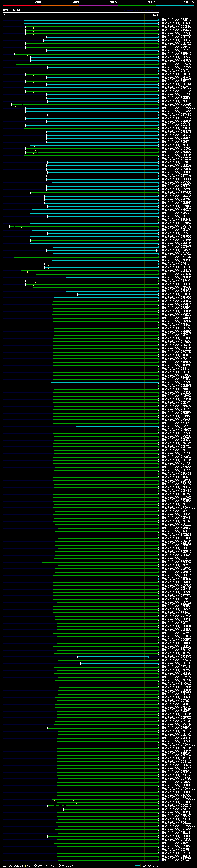
Task: Click hit label UniRef100_A9S5N9
Action: pos(177,382)
